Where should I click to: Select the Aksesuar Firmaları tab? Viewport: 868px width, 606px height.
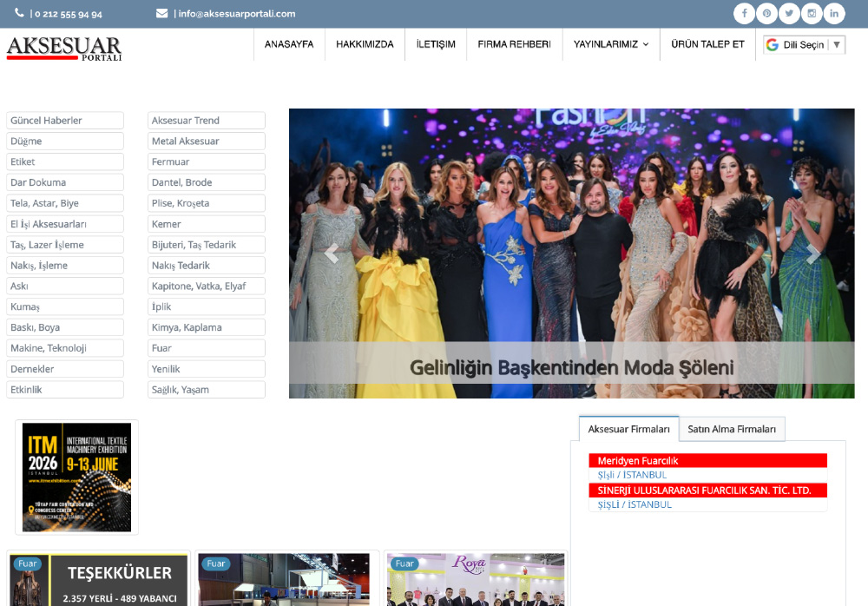click(x=628, y=429)
